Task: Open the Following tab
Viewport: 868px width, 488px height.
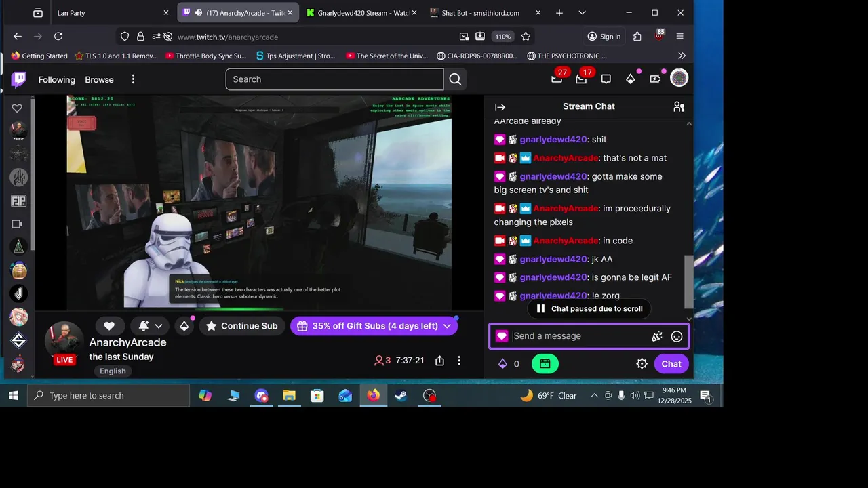Action: [57, 79]
